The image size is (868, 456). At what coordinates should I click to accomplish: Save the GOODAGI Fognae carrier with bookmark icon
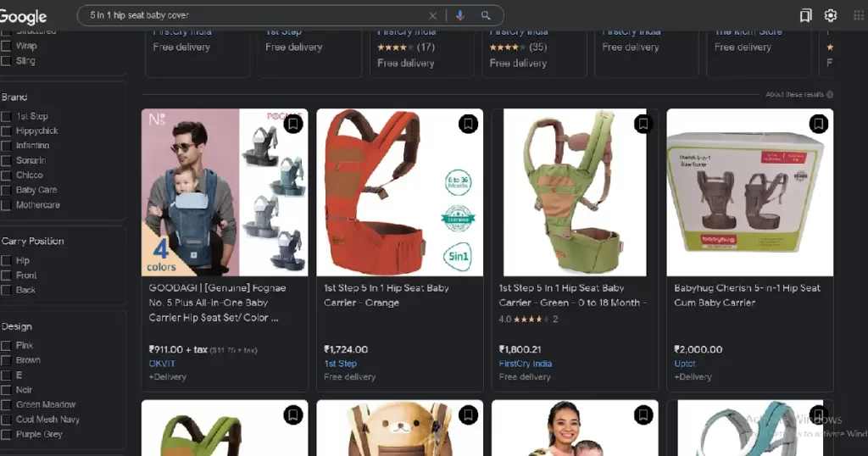[x=292, y=124]
